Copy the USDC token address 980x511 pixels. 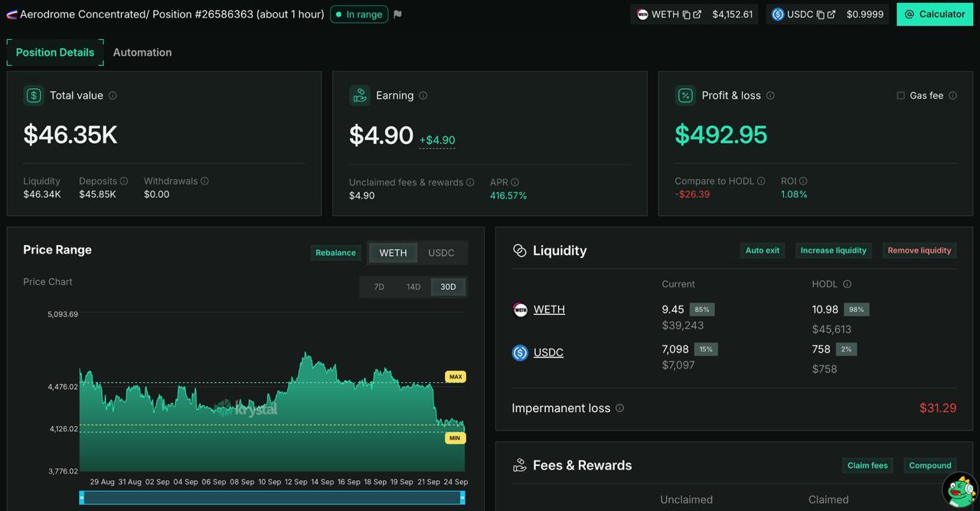[820, 15]
